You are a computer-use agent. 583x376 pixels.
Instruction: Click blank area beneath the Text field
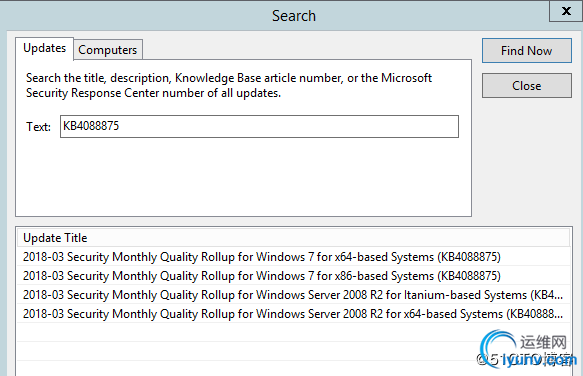[x=244, y=177]
